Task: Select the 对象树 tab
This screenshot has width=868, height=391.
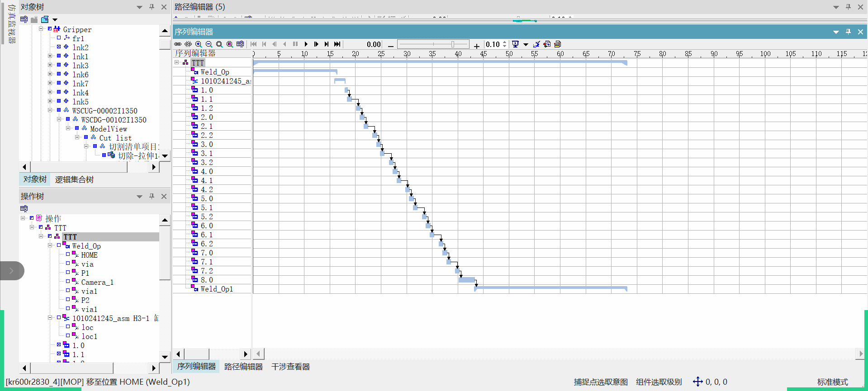Action: click(x=35, y=179)
